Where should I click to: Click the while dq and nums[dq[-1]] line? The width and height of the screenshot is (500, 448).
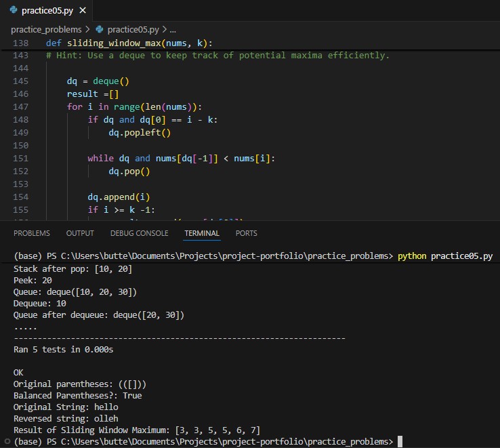(182, 159)
